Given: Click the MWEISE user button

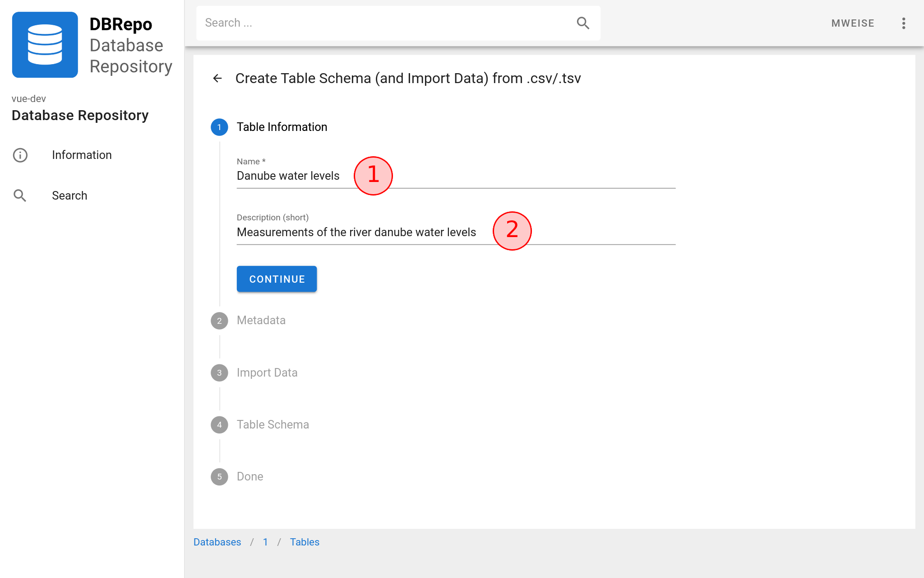Looking at the screenshot, I should 853,23.
